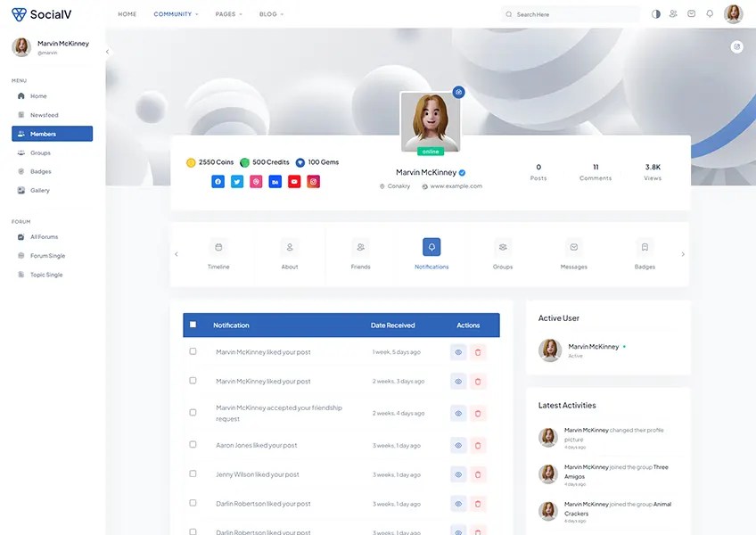This screenshot has height=535, width=756.
Task: Check the friendship request notification row
Action: point(193,413)
